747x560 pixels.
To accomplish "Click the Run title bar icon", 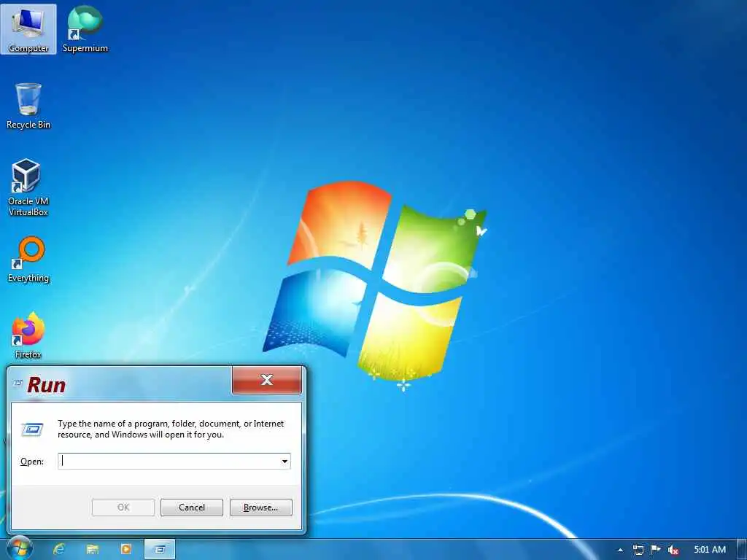I will coord(18,384).
